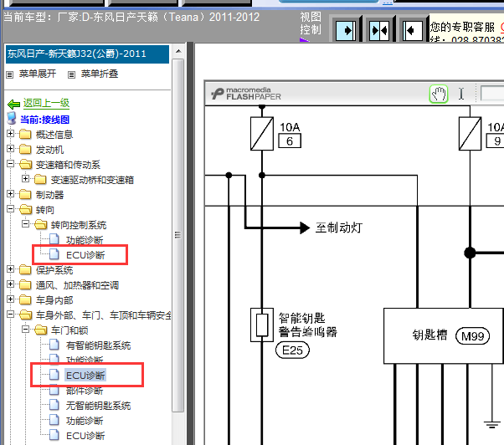Click the 菜单展开 list icon
Viewport: 504px width, 445px height.
coord(10,74)
